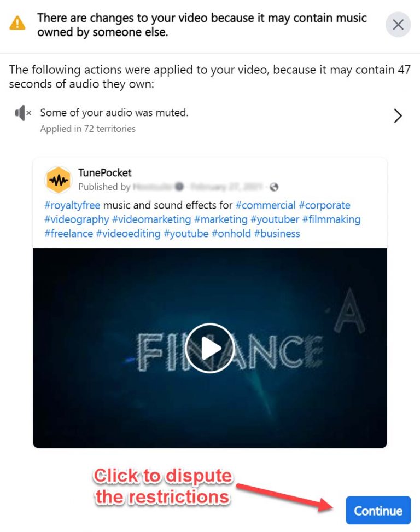The height and width of the screenshot is (532, 420).
Task: Click the globe audience icon next to the date
Action: (x=275, y=187)
